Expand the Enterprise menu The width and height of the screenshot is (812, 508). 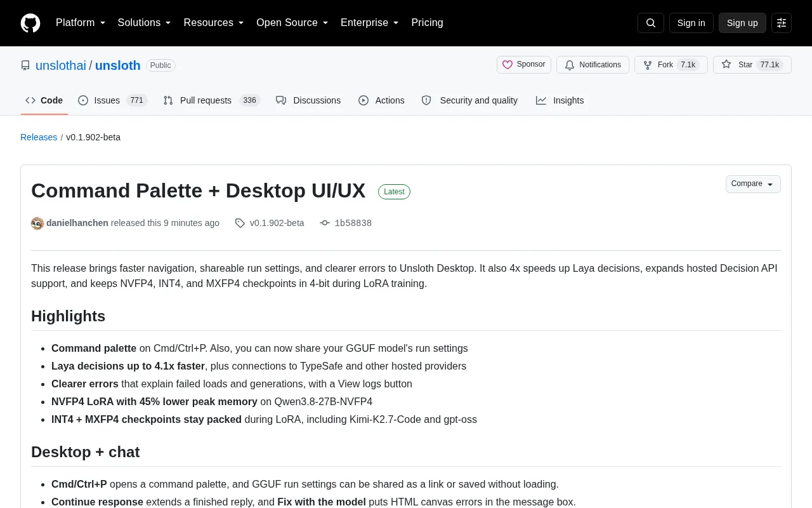click(x=370, y=23)
